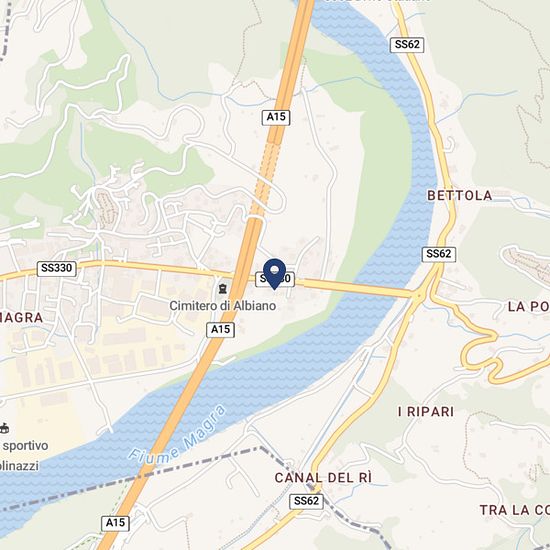Screen dimensions: 550x550
Task: Click the partially visible MAGRA town label
Action: tap(21, 318)
